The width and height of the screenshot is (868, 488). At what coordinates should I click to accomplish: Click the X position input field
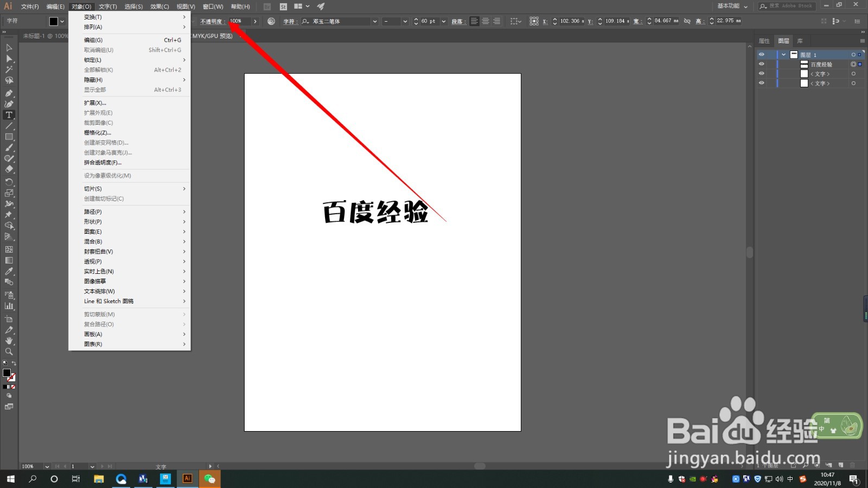pos(572,21)
